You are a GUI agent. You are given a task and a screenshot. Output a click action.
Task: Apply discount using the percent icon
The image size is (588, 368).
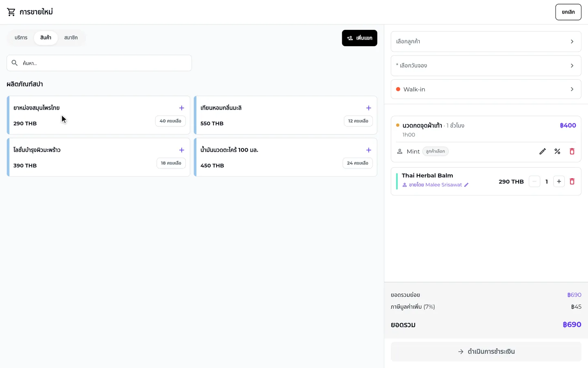click(557, 151)
